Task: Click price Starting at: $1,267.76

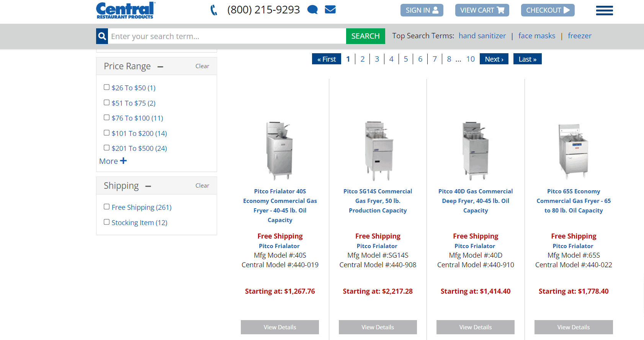Action: 280,291
